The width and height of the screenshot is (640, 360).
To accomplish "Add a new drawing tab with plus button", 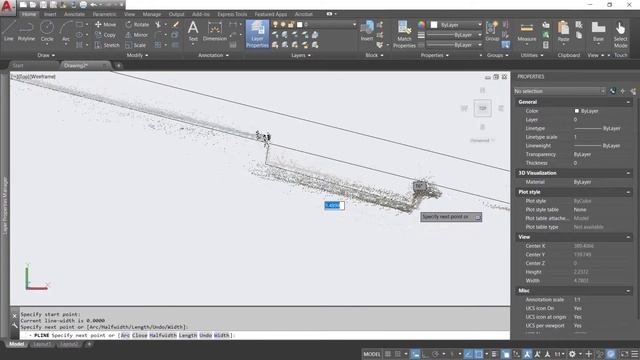I will [118, 65].
